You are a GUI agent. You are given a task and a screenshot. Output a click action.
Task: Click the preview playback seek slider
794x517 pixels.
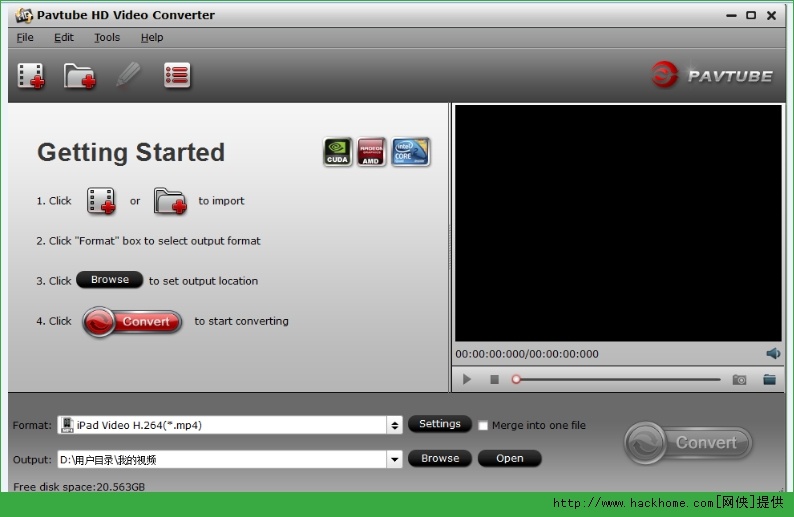617,380
